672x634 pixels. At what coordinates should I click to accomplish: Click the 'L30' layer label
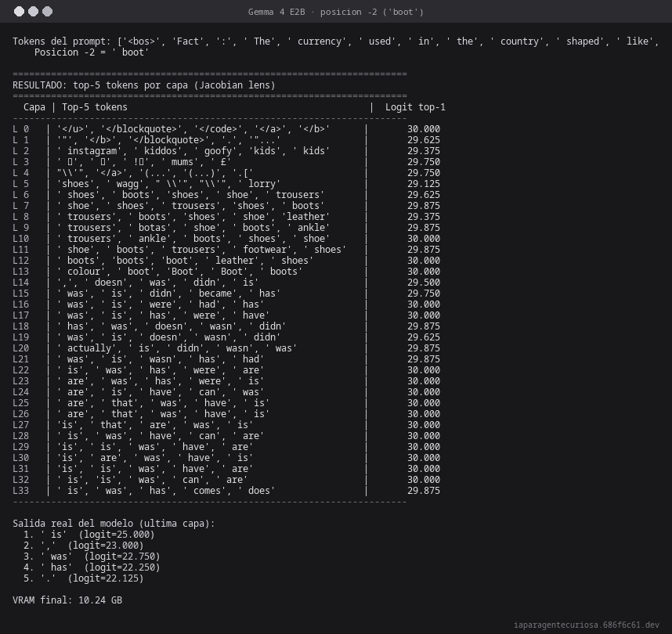(x=21, y=458)
